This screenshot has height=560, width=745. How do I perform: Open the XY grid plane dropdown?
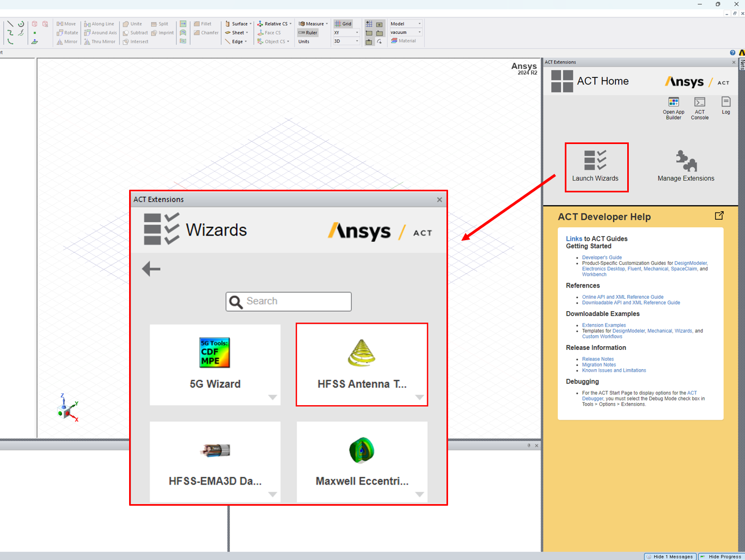(x=357, y=33)
